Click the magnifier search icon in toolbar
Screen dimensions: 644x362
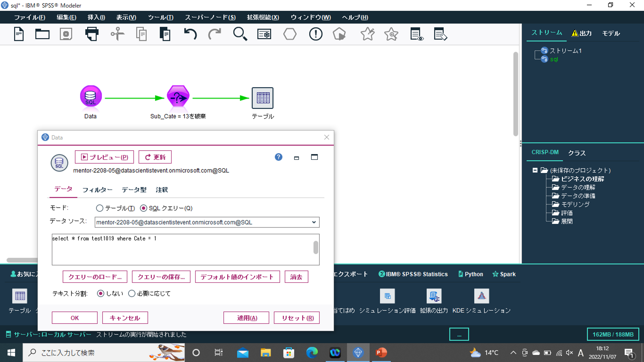240,34
